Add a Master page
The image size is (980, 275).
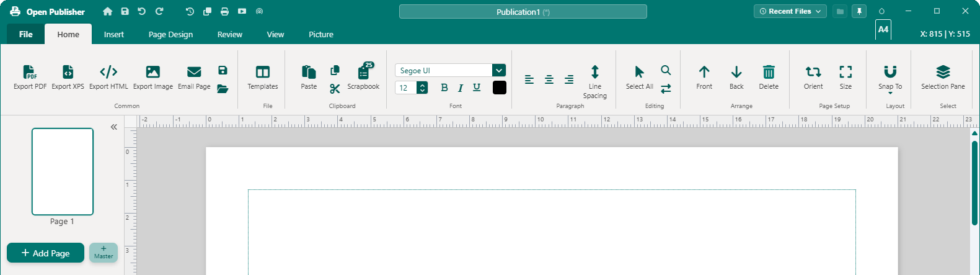104,253
